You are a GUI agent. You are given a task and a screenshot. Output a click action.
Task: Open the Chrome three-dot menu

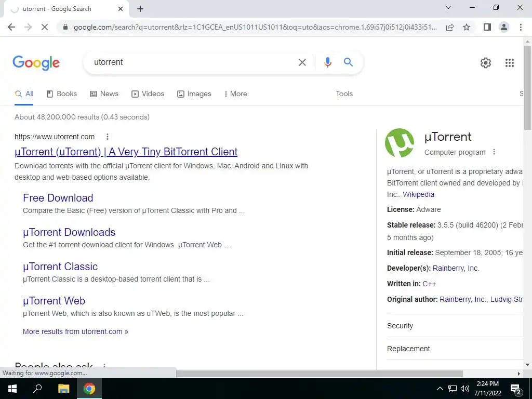[521, 27]
